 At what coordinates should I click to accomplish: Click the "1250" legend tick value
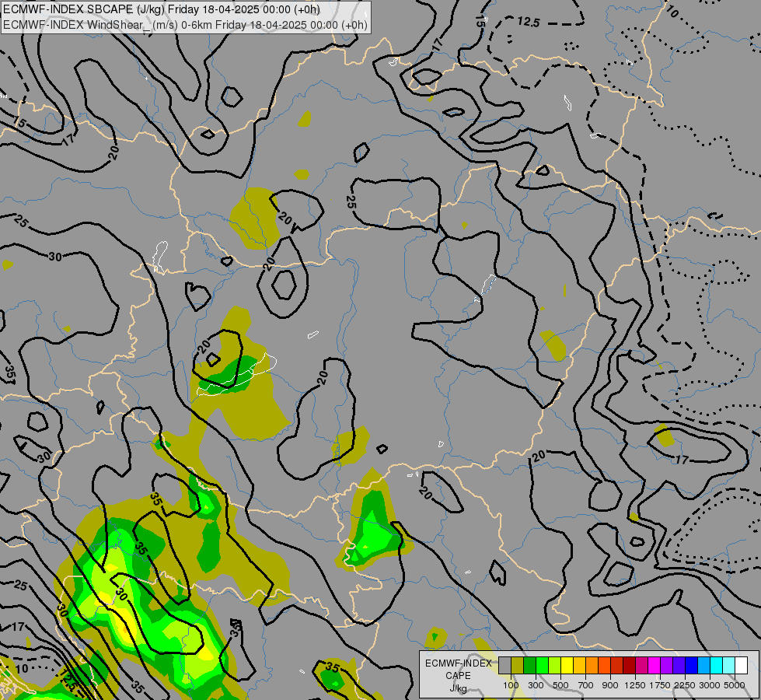pos(635,685)
